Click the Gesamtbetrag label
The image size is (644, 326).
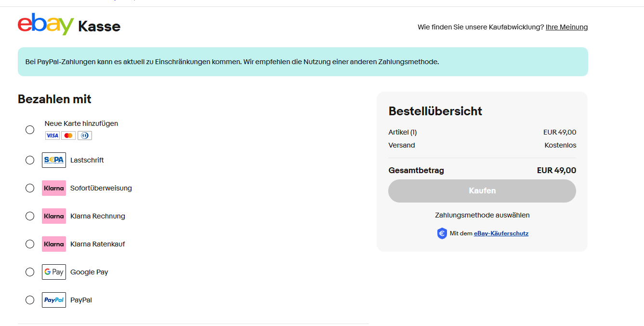click(416, 170)
